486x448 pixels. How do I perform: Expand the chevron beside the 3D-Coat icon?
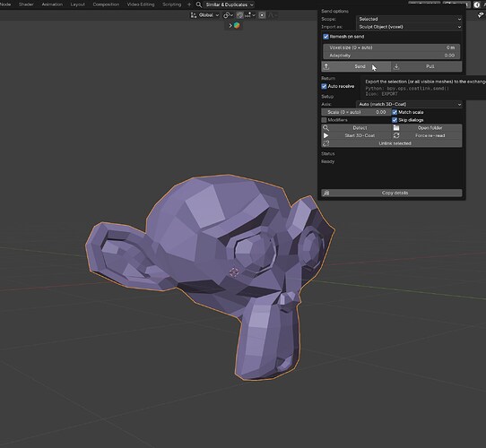(x=230, y=25)
